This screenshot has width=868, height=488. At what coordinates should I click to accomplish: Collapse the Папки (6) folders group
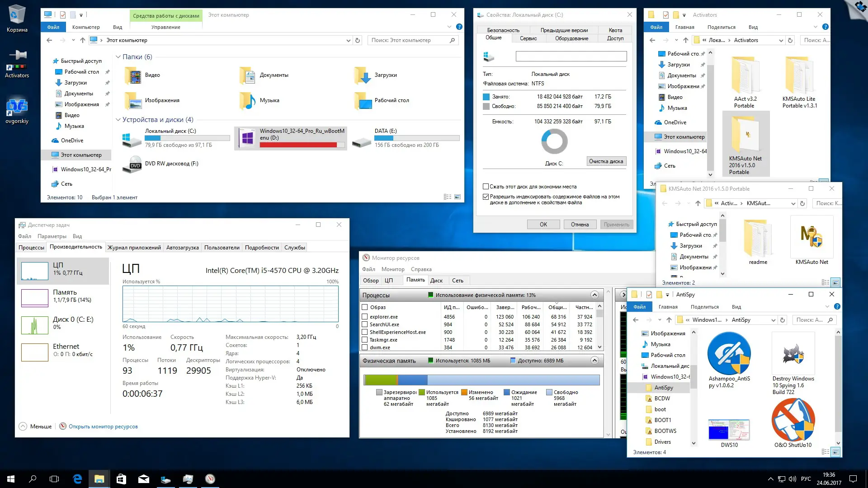click(x=118, y=57)
